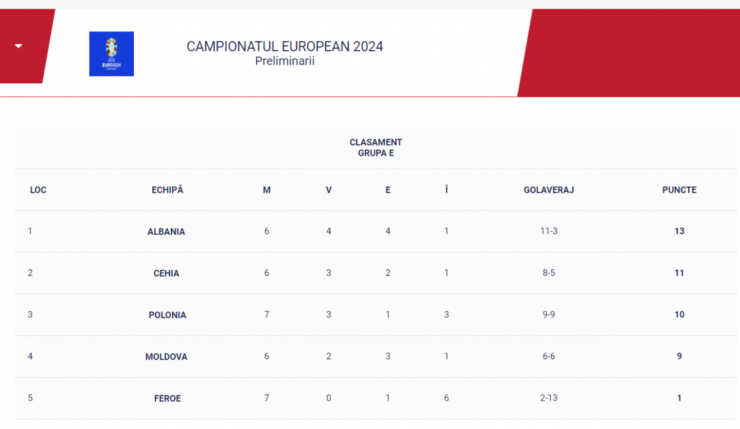Viewport: 740px width, 429px height.
Task: Sort by the GOLAVERAJ column header
Action: (549, 190)
